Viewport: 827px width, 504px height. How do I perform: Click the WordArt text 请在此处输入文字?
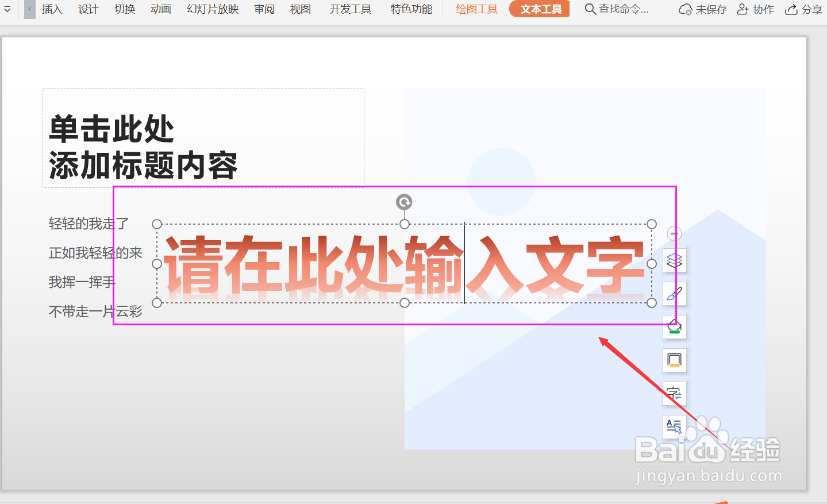point(404,266)
